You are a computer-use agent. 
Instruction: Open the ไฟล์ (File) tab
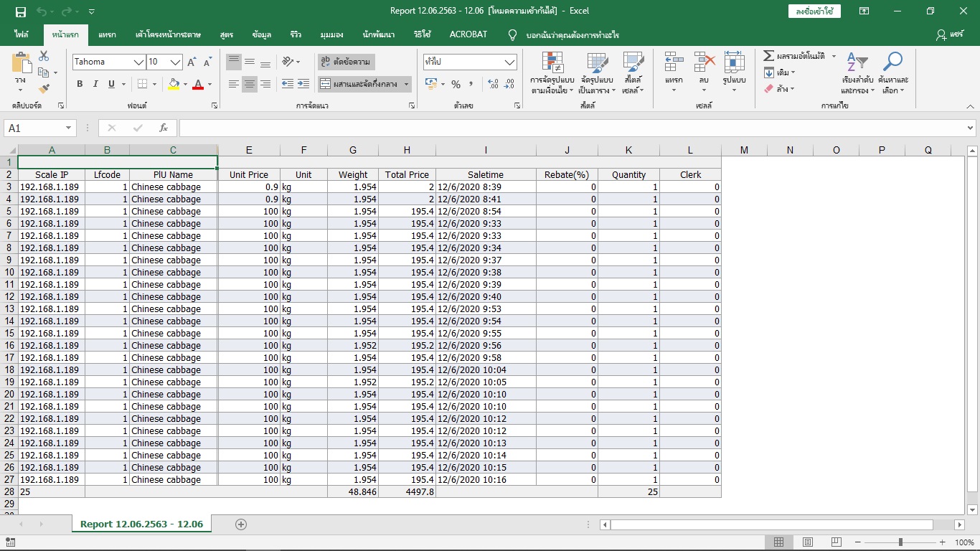click(22, 34)
